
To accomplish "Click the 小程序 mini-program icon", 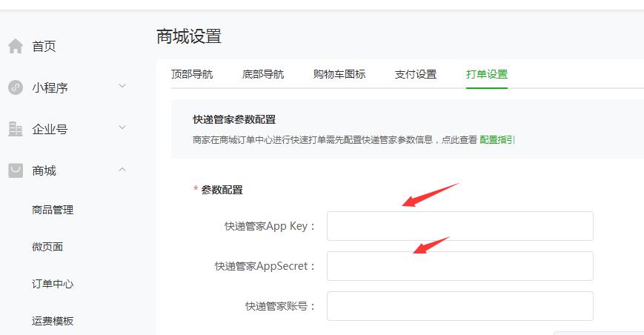I will tap(16, 87).
